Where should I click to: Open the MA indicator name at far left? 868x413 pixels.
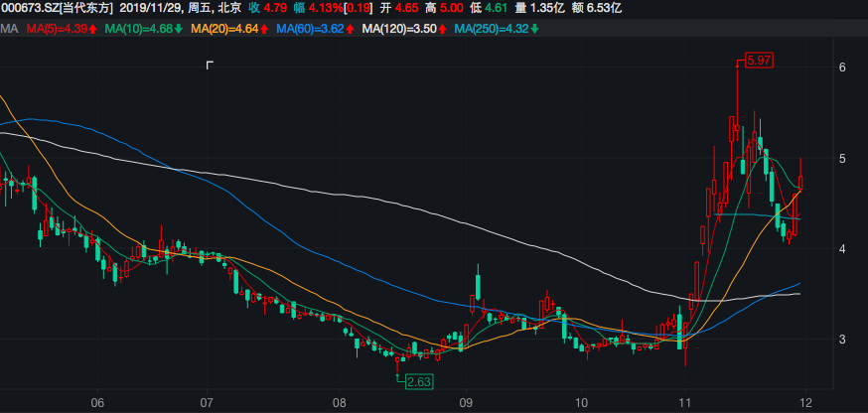coord(9,29)
